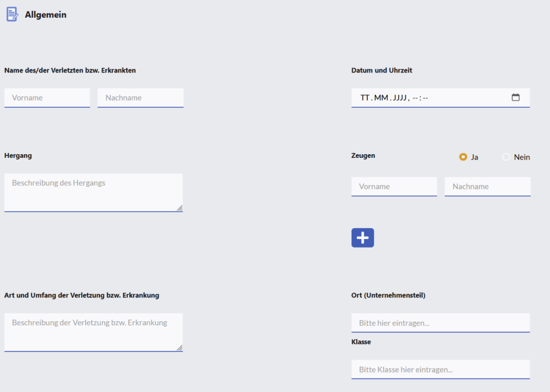Focus the Ort (Unternehmensteil) input
Screen dimensions: 550x392
tap(440, 323)
